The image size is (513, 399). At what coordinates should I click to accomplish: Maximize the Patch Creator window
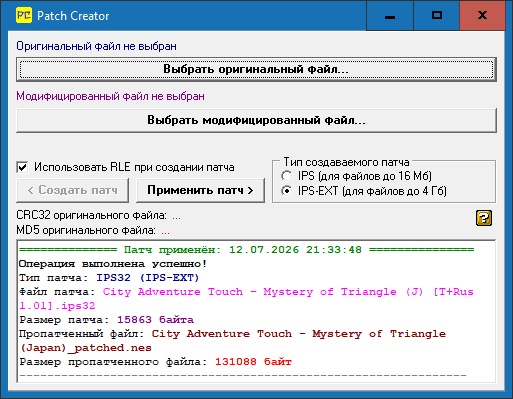pos(436,16)
